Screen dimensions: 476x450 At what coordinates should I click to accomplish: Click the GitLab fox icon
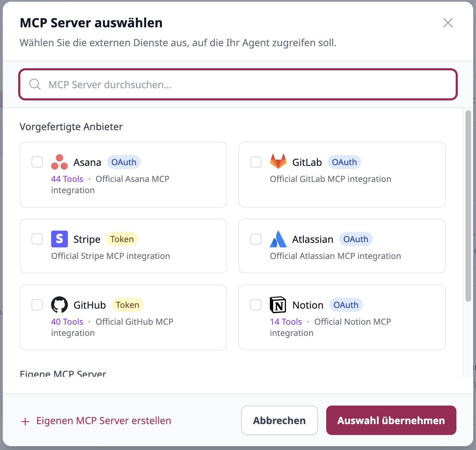pyautogui.click(x=279, y=162)
